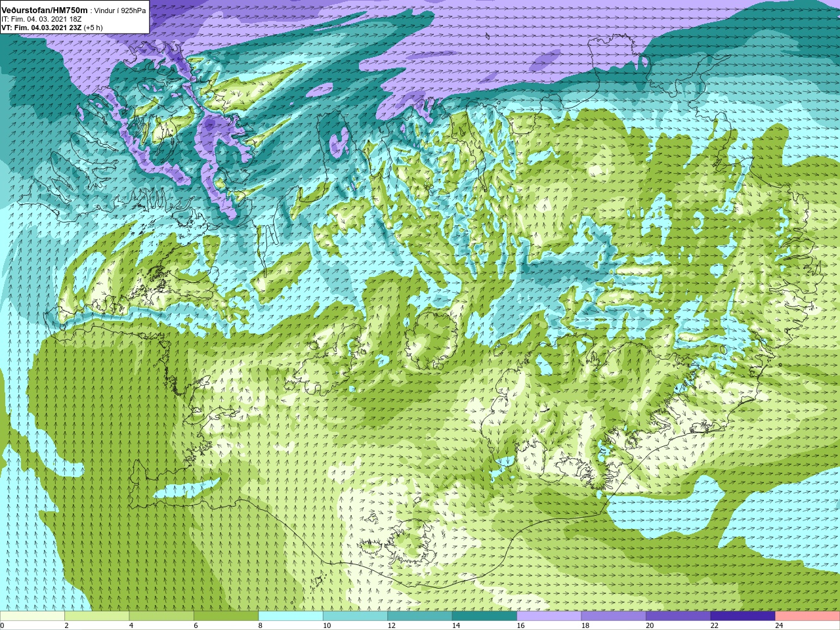Click the legend scale label '4'
Image resolution: width=840 pixels, height=630 pixels.
point(131,625)
